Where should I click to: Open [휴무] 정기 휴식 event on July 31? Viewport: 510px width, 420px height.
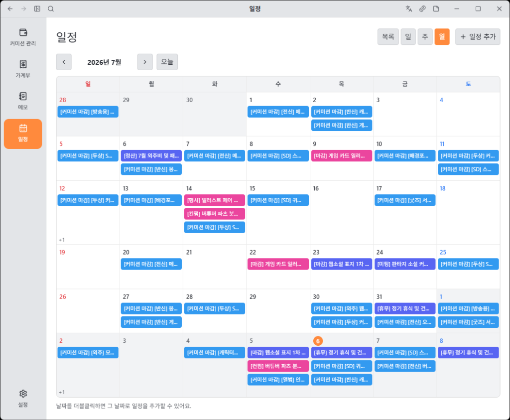point(405,309)
